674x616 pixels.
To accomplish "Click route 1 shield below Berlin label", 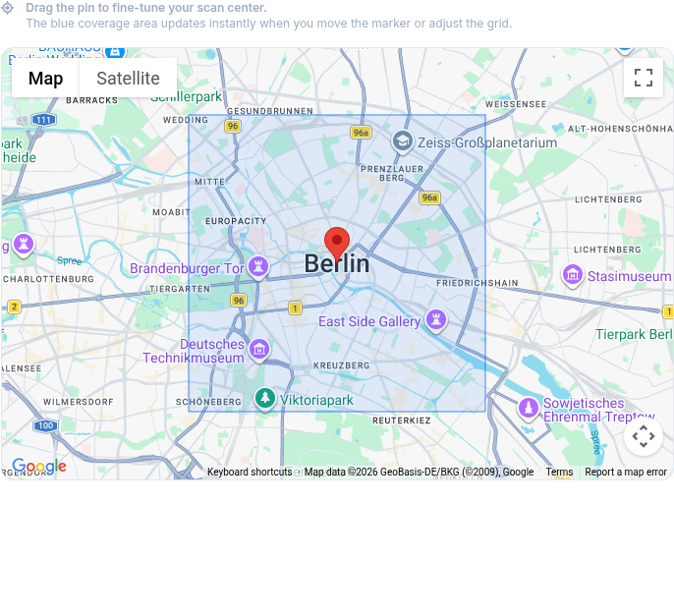I will pos(295,308).
